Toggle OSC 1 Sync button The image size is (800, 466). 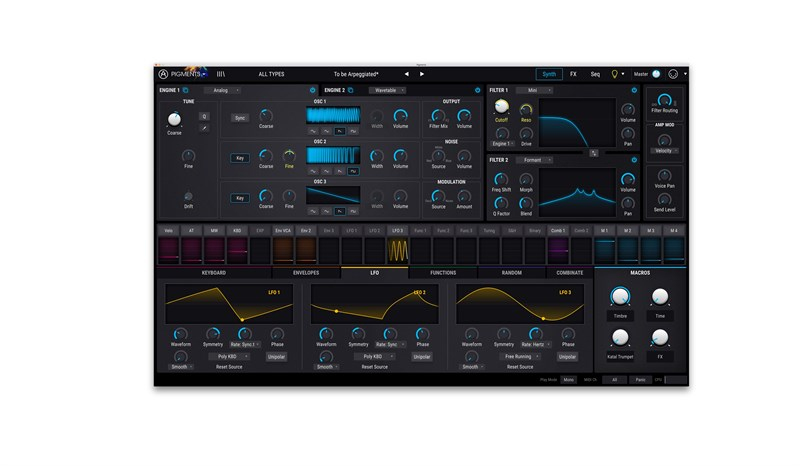[240, 118]
